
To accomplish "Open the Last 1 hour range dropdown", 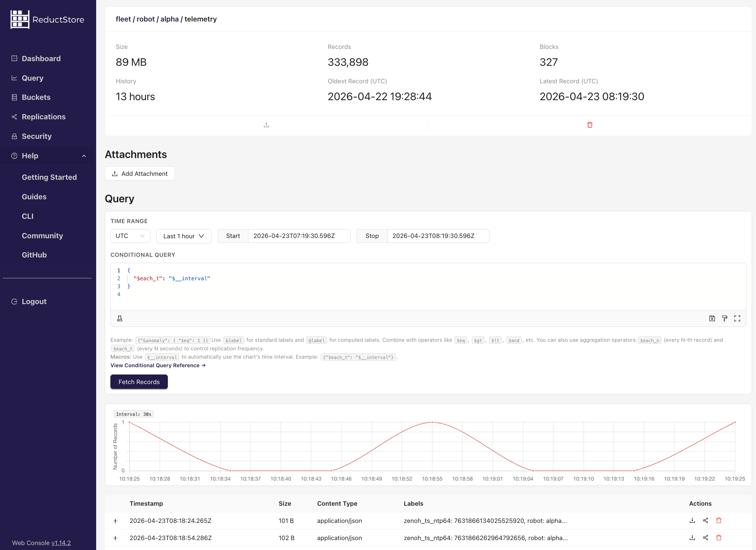I will [x=184, y=236].
